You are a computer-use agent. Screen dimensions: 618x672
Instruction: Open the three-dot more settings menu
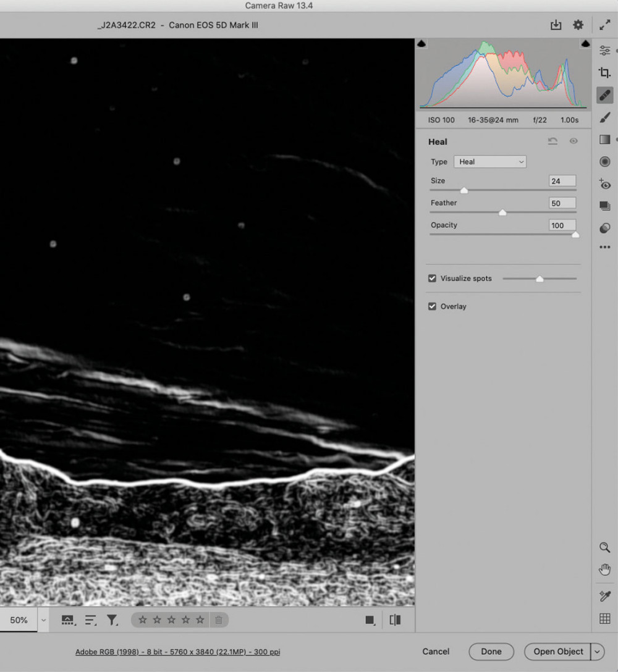(x=604, y=247)
